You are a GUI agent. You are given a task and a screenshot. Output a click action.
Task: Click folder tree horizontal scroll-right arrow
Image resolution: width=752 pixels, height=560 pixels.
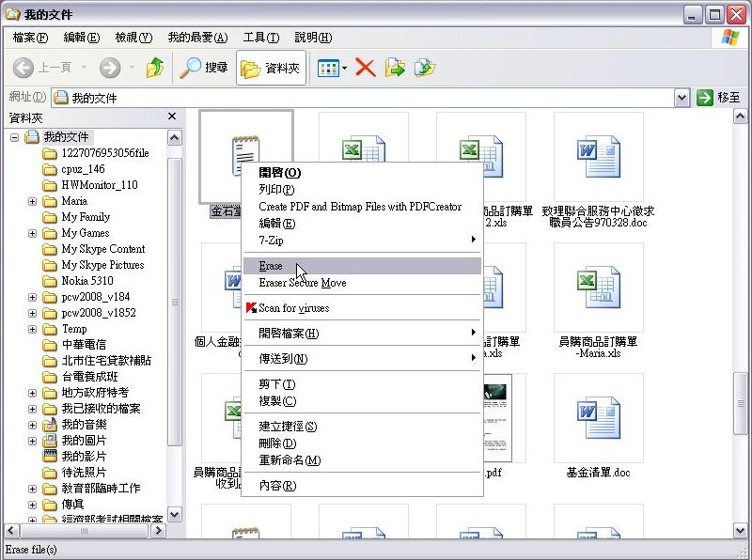coord(158,531)
